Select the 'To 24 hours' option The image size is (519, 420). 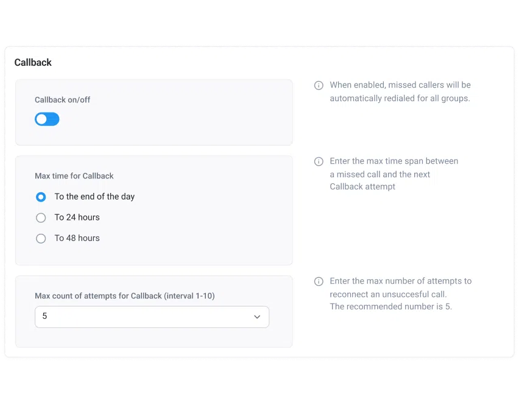41,217
